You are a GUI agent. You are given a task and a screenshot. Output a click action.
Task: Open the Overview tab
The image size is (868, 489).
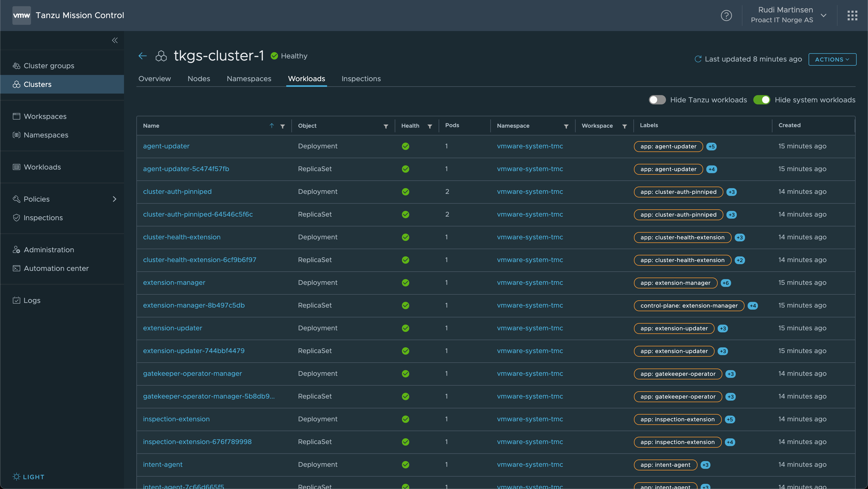coord(155,79)
